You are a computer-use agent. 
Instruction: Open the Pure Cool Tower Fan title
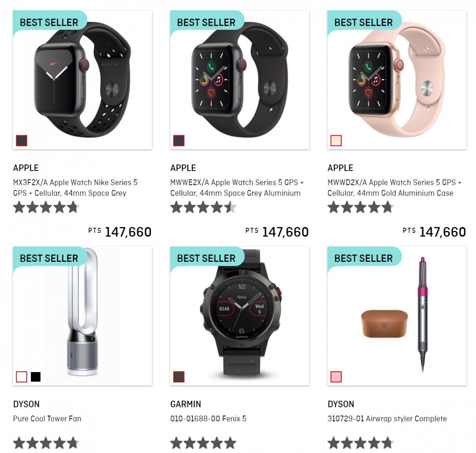pos(47,418)
